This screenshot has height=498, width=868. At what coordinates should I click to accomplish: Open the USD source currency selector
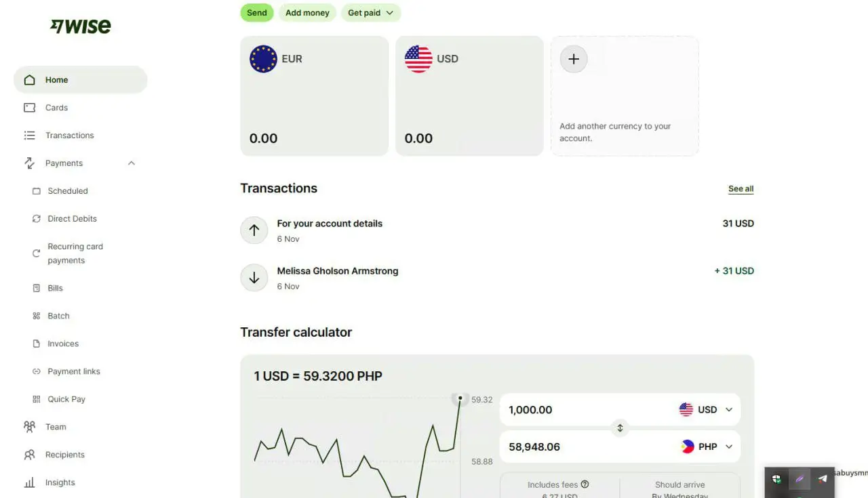point(706,410)
